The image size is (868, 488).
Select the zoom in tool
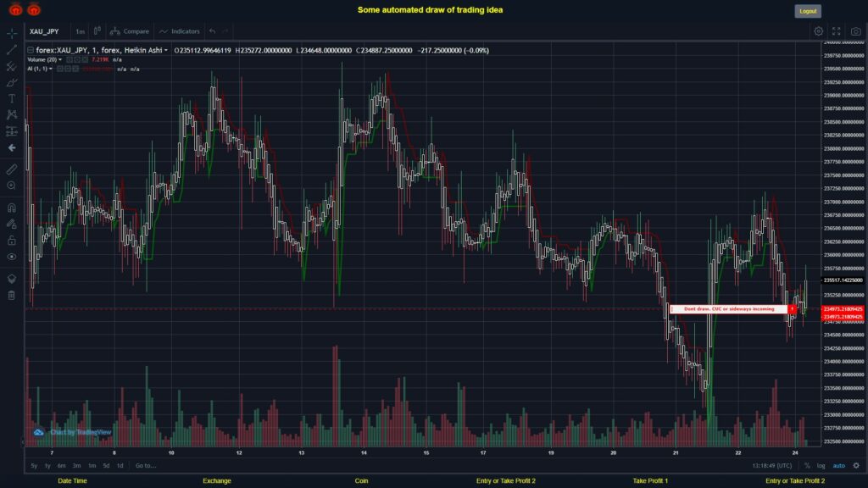pos(12,186)
